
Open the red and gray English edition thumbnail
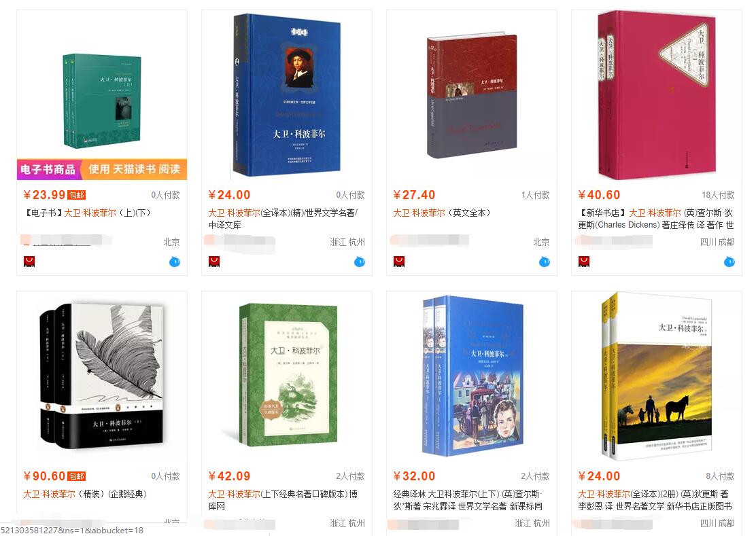pyautogui.click(x=472, y=96)
